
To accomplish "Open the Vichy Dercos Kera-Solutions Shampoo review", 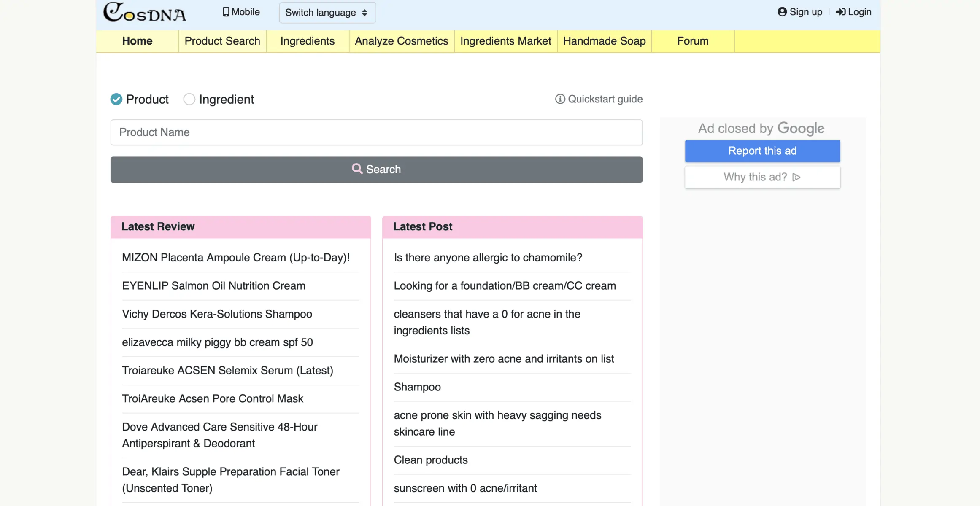I will click(x=217, y=314).
